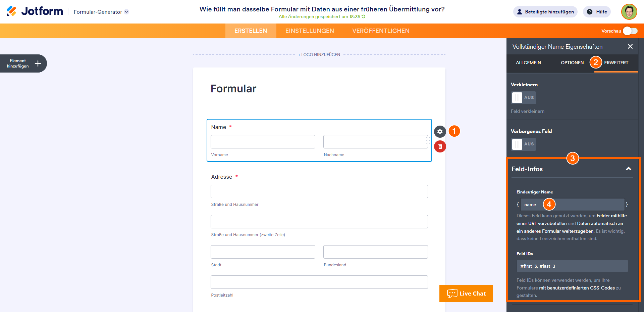
Task: Click the Beteiligte hinzufügen button
Action: pos(545,12)
